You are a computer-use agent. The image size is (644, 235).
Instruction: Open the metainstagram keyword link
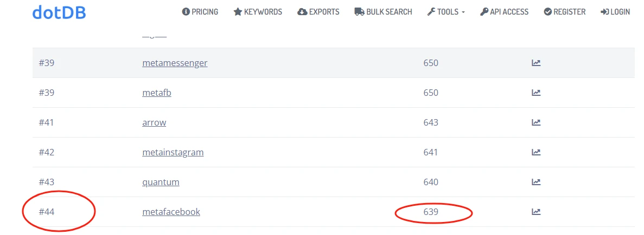pyautogui.click(x=173, y=152)
